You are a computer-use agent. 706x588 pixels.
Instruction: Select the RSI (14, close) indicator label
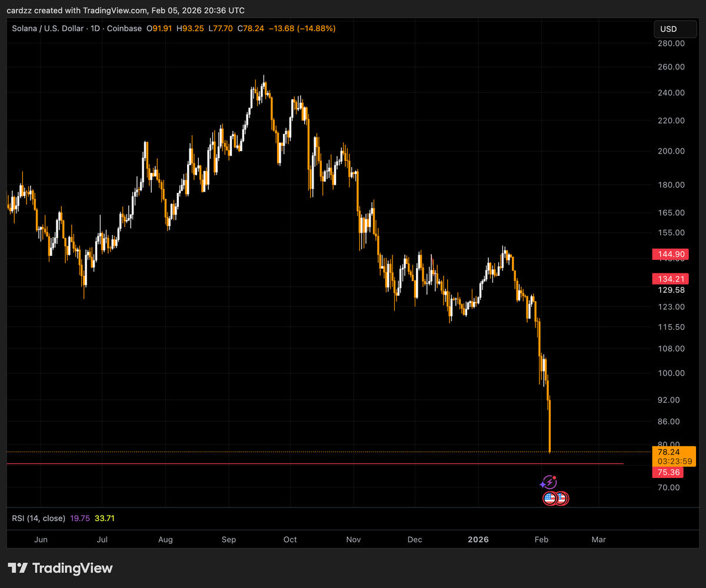[39, 519]
